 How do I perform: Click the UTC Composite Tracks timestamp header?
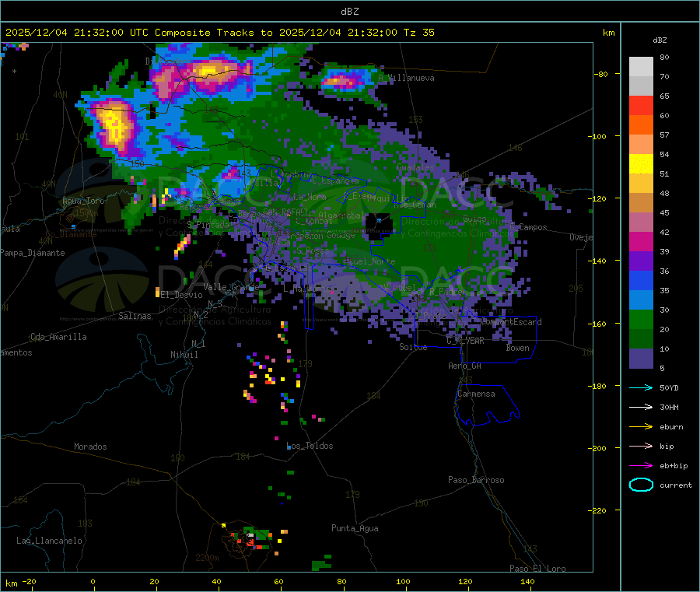click(x=219, y=33)
